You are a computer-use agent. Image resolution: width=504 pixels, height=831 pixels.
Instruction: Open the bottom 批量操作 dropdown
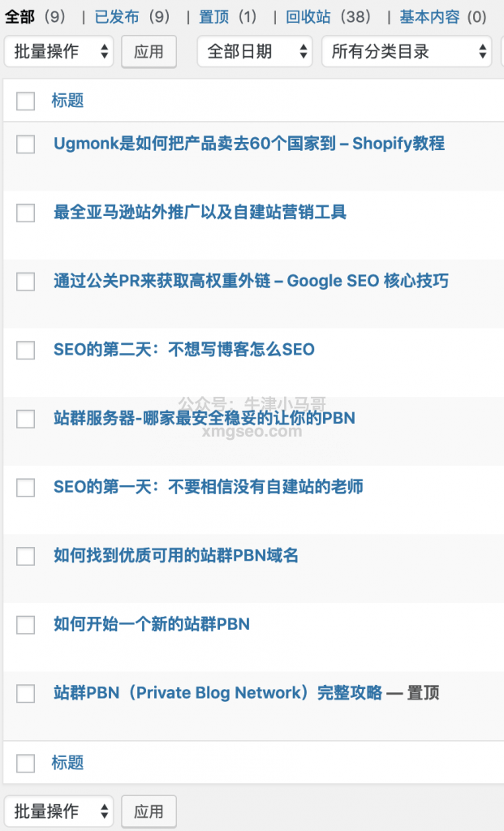point(58,811)
